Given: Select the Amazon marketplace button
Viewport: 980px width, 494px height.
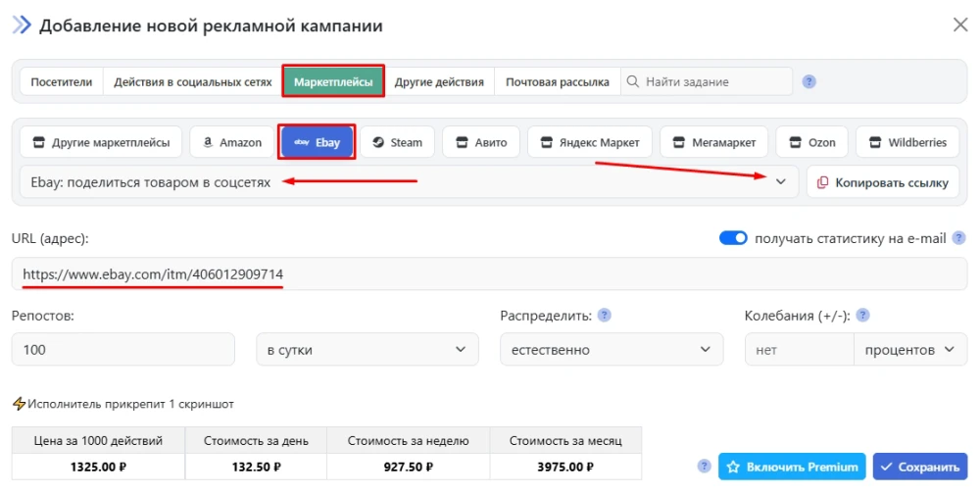Looking at the screenshot, I should coord(232,142).
